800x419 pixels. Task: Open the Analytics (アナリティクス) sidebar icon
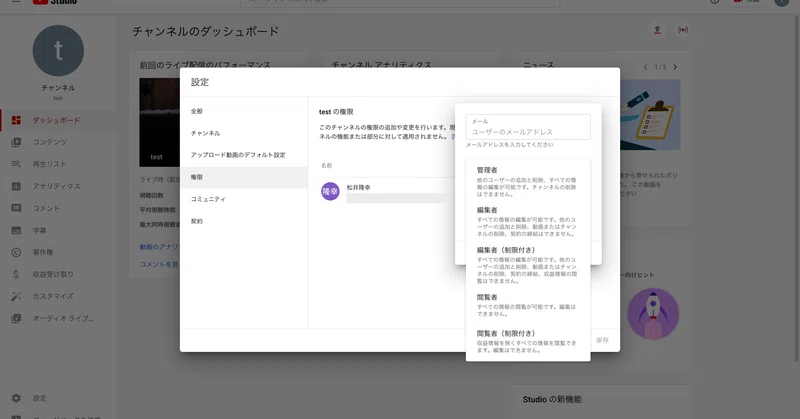pyautogui.click(x=16, y=186)
